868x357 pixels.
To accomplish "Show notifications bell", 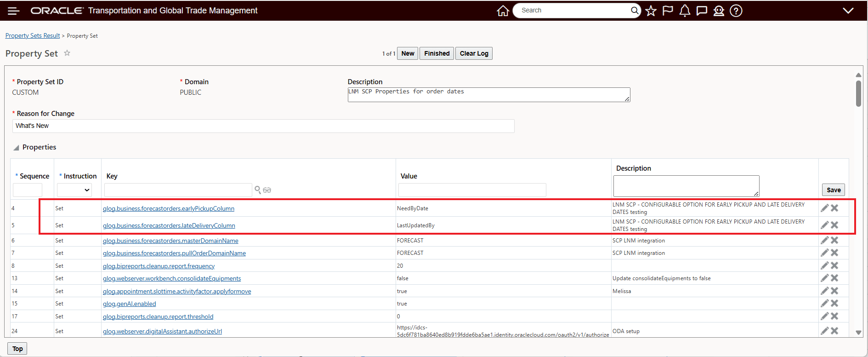I will (x=685, y=11).
